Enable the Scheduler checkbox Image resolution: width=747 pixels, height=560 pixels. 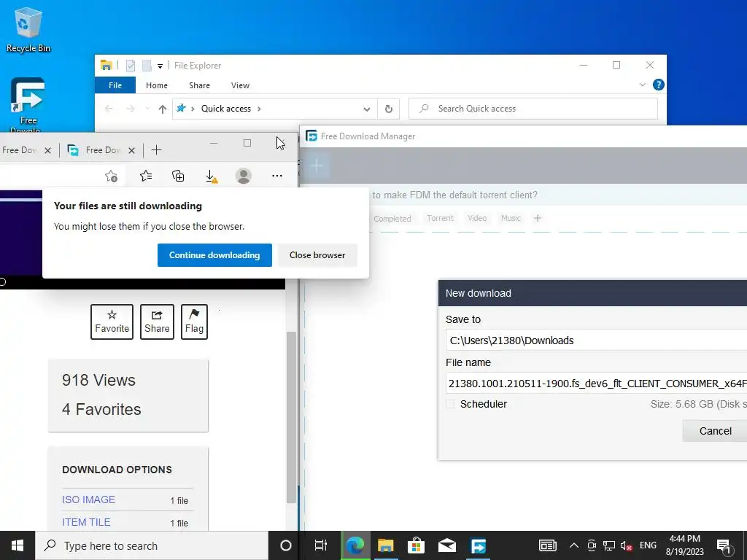coord(450,404)
